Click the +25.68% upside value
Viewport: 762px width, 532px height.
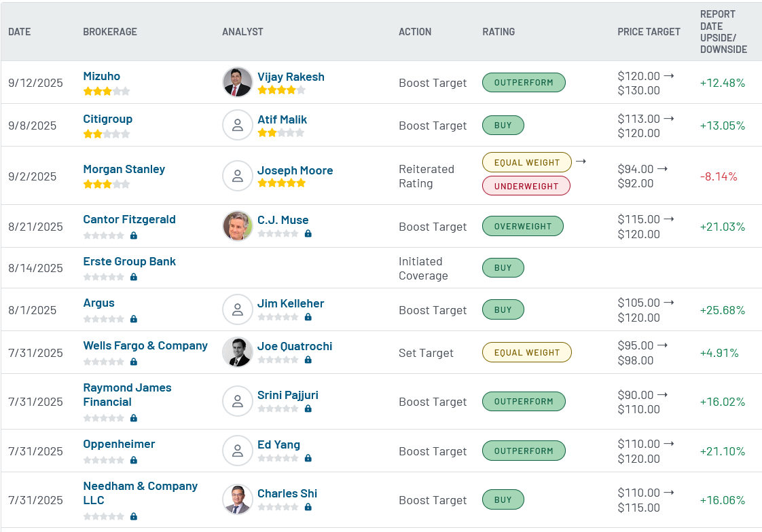(x=722, y=310)
